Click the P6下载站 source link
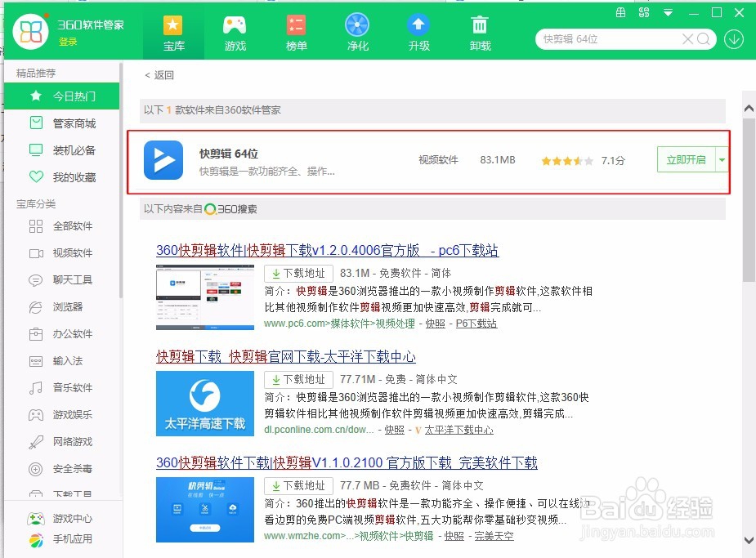 pos(476,324)
